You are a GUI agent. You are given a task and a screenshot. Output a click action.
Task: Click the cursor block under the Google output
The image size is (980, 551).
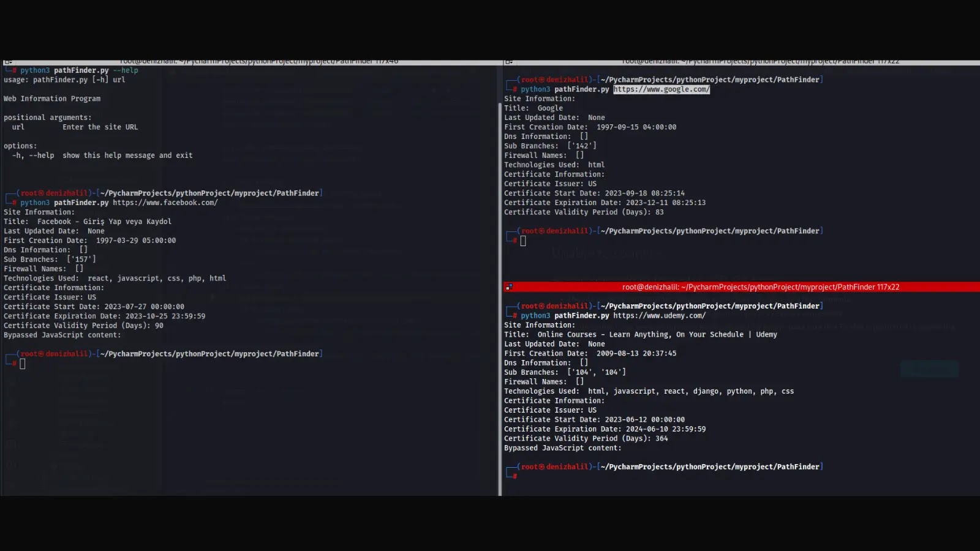tap(523, 241)
